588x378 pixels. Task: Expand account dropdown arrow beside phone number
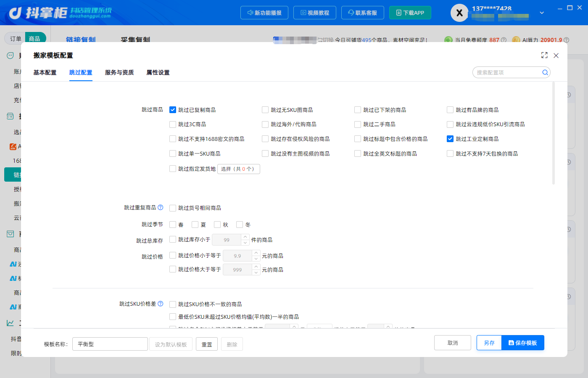tap(542, 13)
